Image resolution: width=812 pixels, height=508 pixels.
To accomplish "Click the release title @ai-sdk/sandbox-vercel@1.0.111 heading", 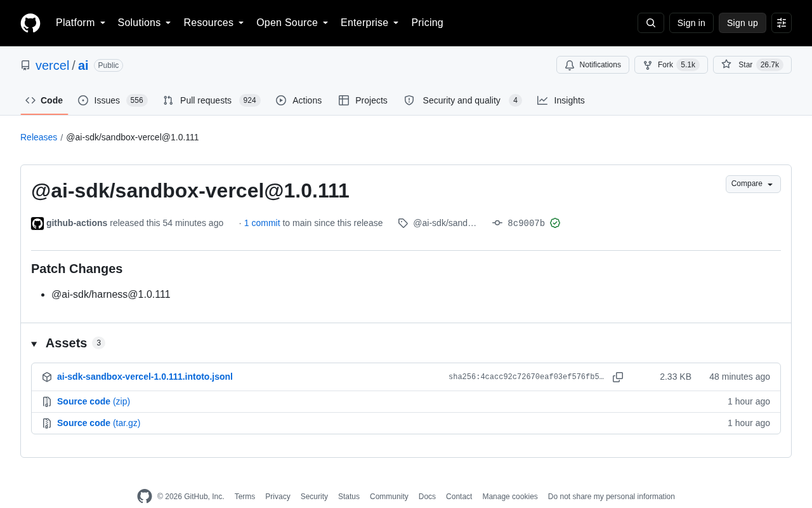I will pos(190,191).
